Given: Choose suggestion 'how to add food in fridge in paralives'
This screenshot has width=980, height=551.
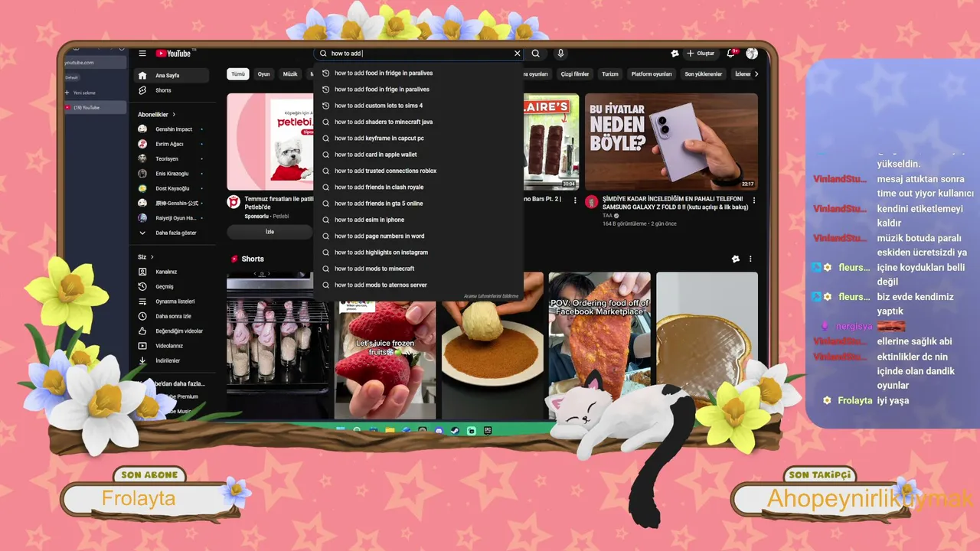Looking at the screenshot, I should point(418,73).
